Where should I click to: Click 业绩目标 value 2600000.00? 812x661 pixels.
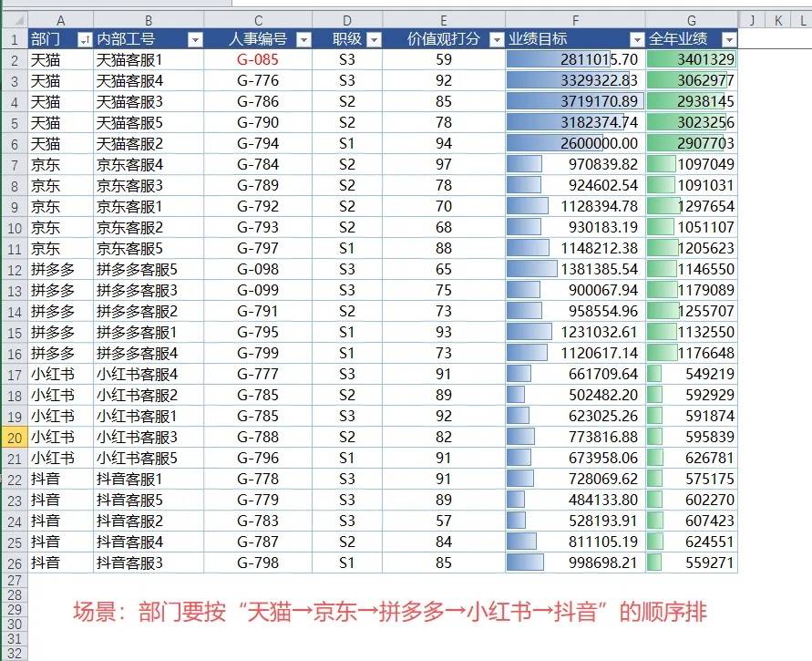coord(575,143)
